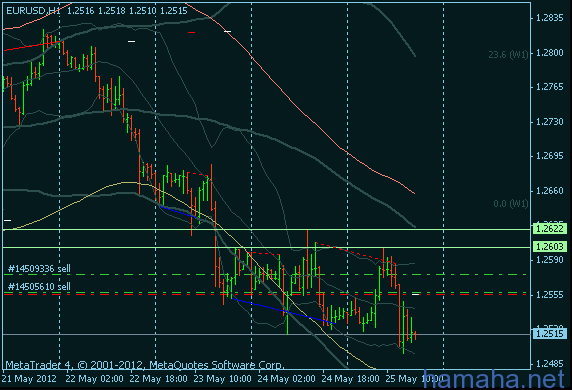572x390 pixels.
Task: Click the 24 May 02:00 time label
Action: click(x=287, y=379)
